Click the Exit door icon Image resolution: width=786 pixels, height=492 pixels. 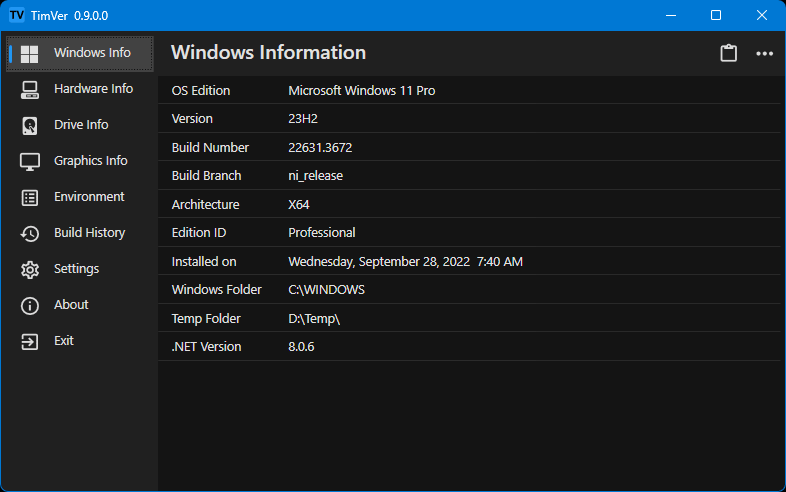click(x=30, y=341)
